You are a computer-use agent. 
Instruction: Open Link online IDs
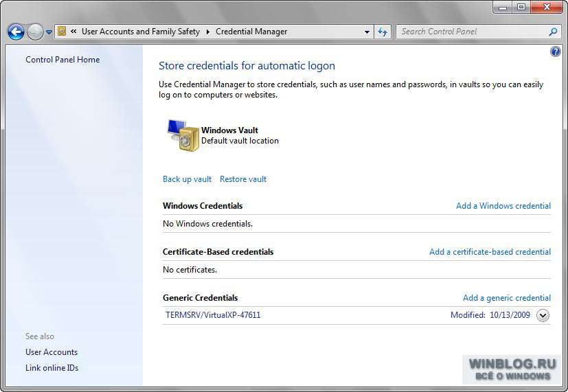52,368
